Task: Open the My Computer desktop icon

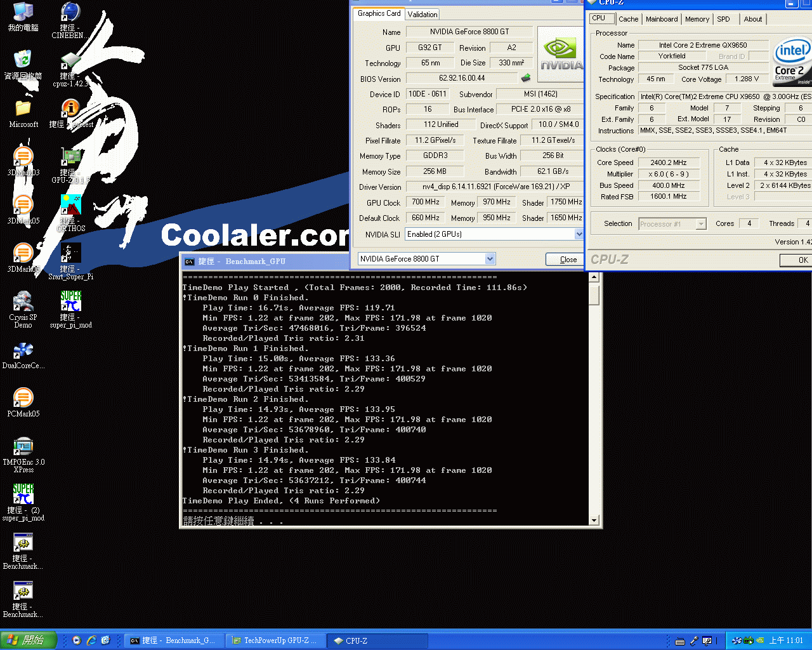Action: click(23, 17)
